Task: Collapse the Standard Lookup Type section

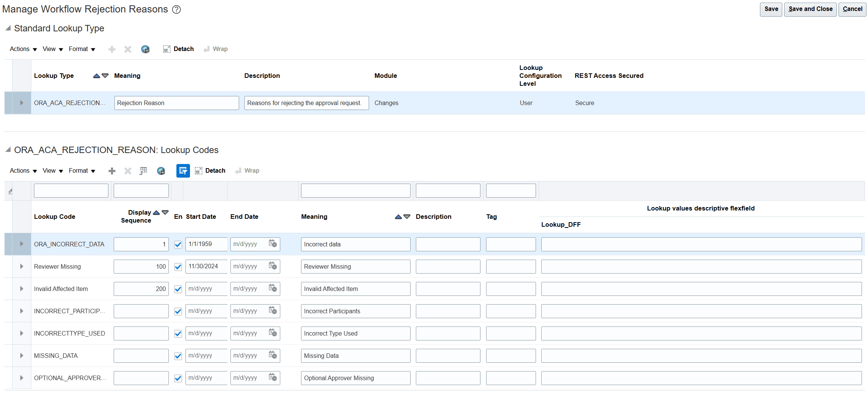Action: [x=8, y=28]
